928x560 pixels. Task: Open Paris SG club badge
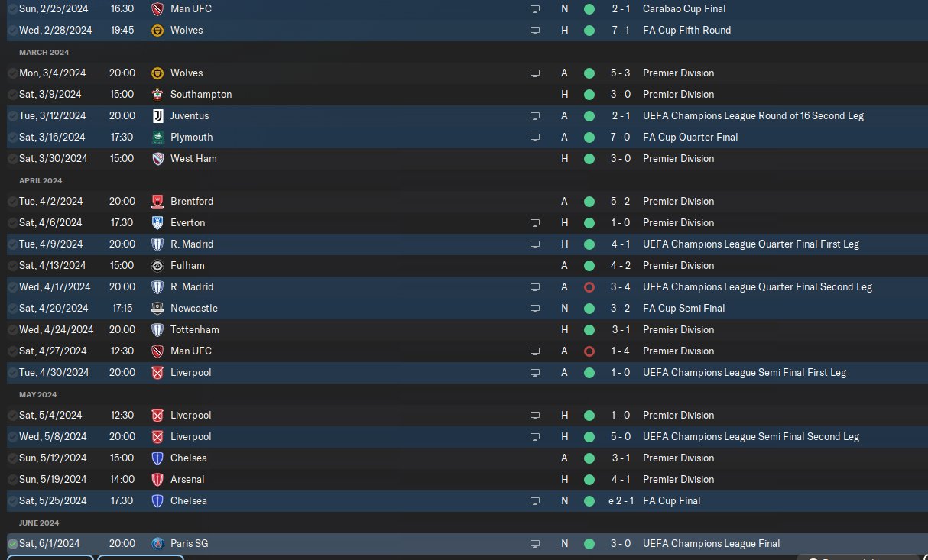tap(157, 544)
